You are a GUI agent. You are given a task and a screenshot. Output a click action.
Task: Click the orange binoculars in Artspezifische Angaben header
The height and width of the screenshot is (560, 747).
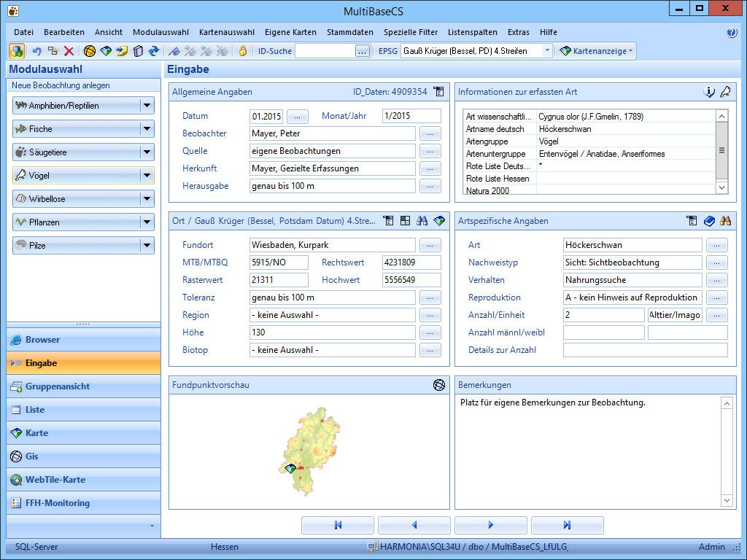[x=726, y=220]
